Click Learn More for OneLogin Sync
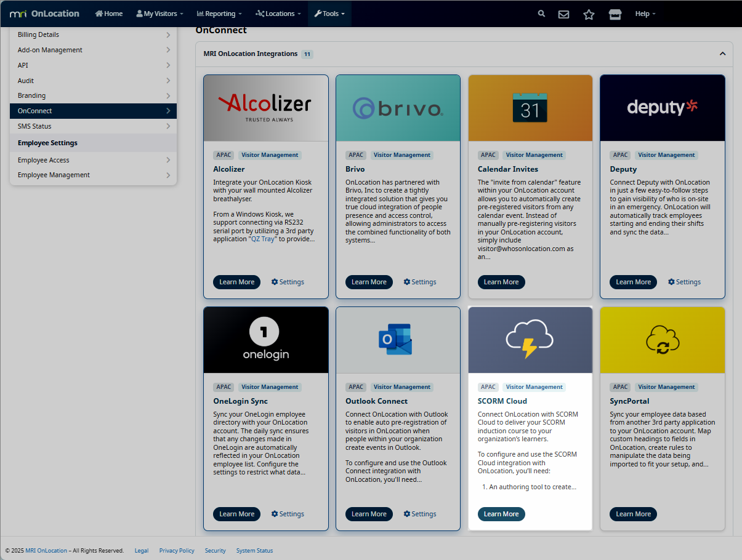The height and width of the screenshot is (560, 742). tap(236, 514)
